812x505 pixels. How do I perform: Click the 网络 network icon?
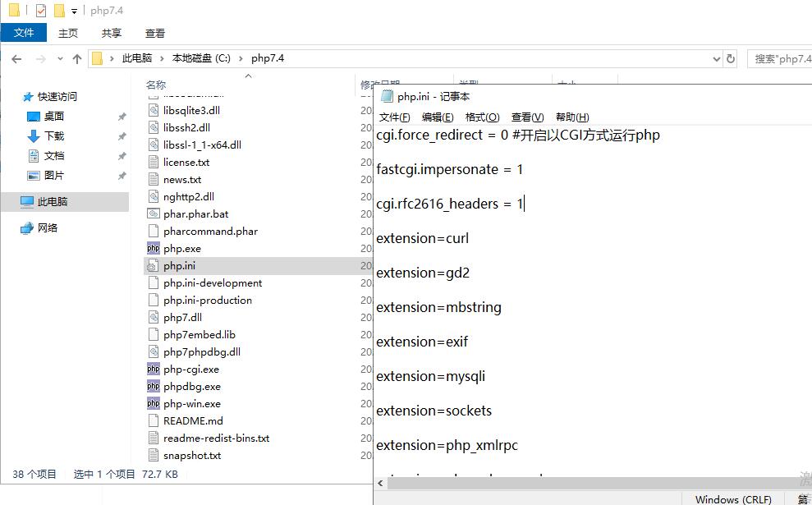(x=27, y=227)
